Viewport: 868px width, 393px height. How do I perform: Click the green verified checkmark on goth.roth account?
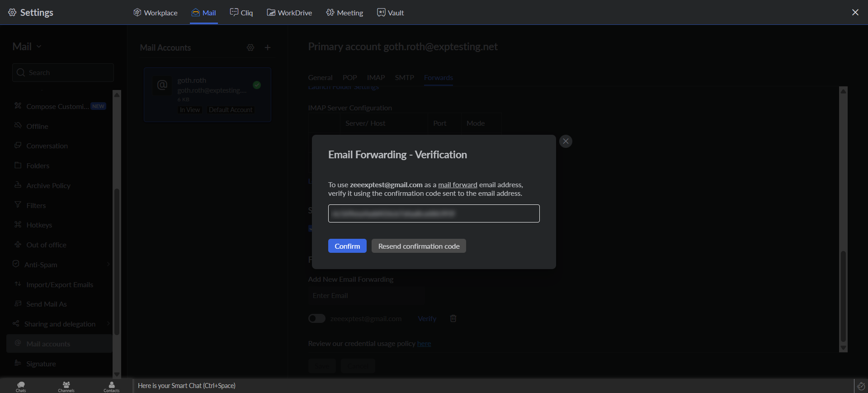click(257, 85)
